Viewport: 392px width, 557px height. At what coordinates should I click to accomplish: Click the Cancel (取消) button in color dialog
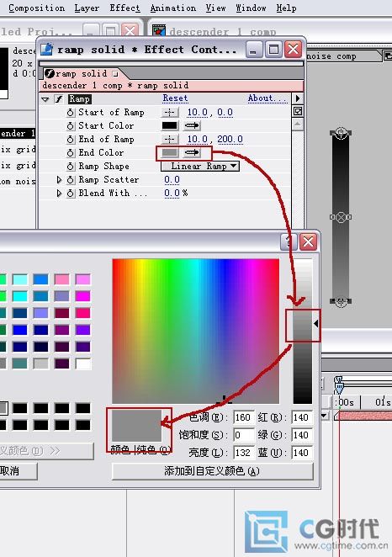(14, 471)
